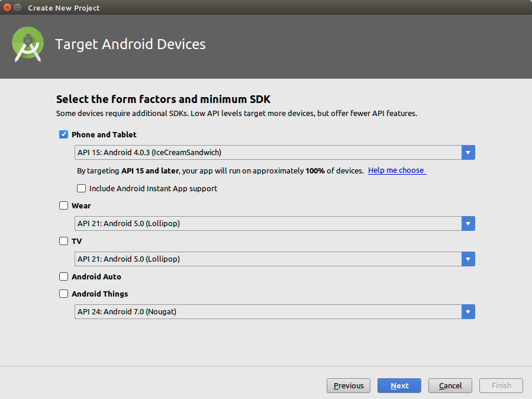Image resolution: width=532 pixels, height=399 pixels.
Task: Open the TV API level dropdown arrow
Action: pos(468,259)
